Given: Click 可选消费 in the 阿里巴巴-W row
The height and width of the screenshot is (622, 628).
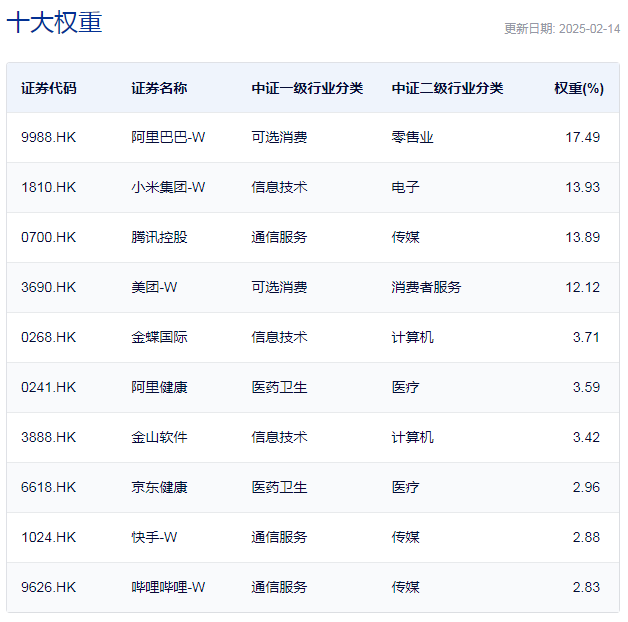Looking at the screenshot, I should point(280,137).
